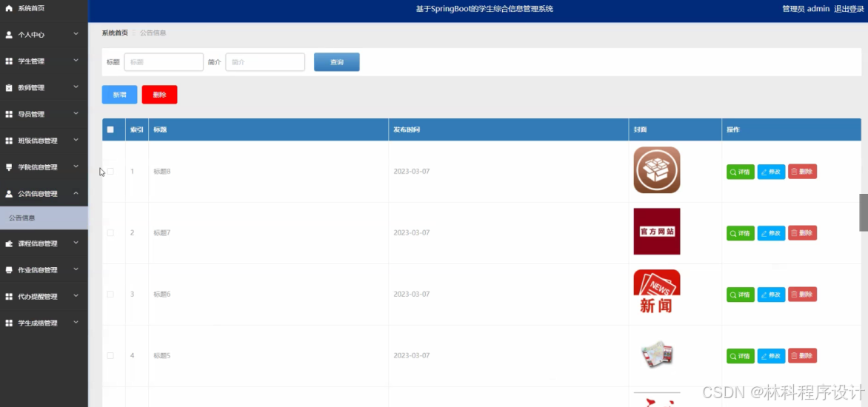
Task: Check the checkbox for row 标题5
Action: pos(110,356)
